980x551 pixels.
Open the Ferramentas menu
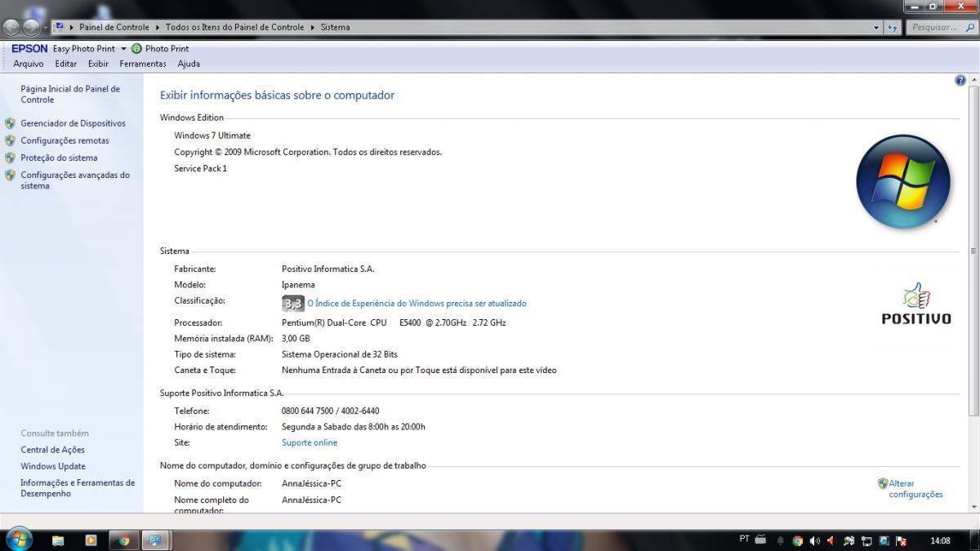click(x=143, y=64)
